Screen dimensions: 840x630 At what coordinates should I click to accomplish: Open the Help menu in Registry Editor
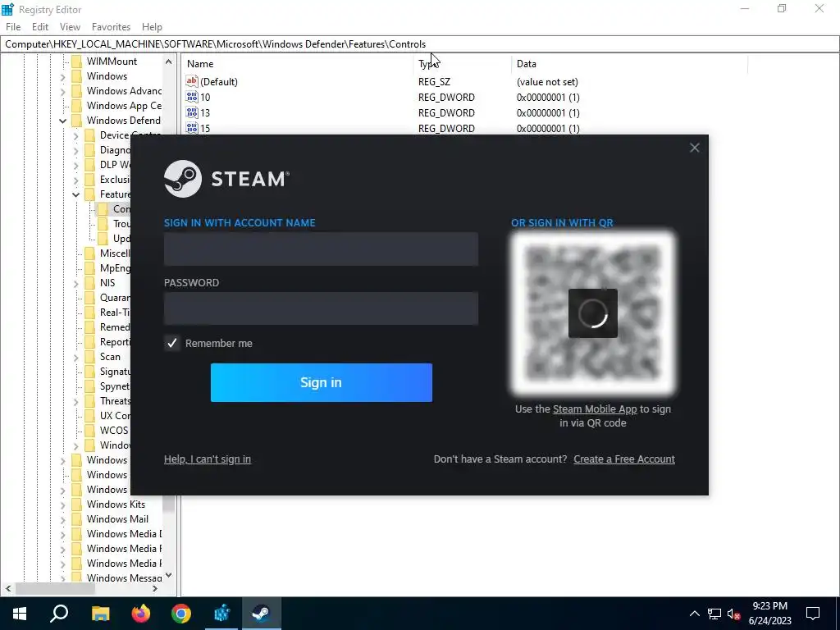[152, 27]
